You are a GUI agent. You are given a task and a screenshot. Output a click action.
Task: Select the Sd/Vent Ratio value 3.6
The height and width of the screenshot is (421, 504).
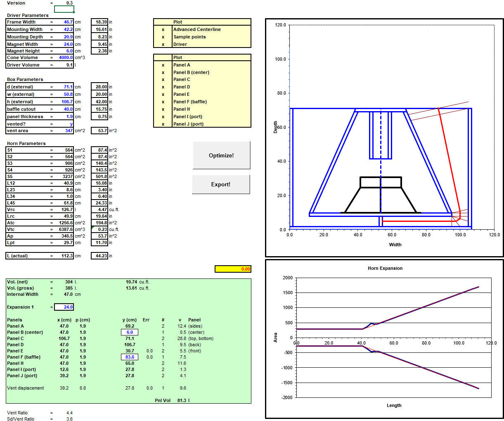(69, 419)
